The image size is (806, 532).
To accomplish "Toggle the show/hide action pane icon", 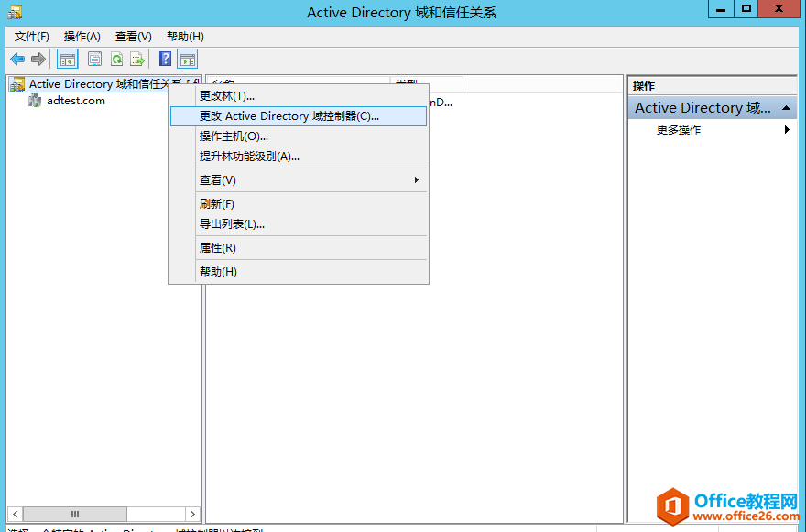I will point(188,60).
